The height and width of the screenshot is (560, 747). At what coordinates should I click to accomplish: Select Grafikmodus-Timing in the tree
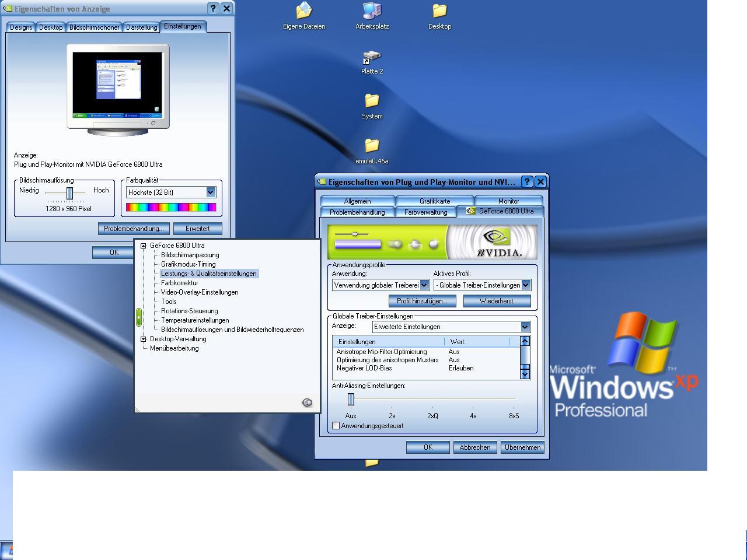point(189,264)
